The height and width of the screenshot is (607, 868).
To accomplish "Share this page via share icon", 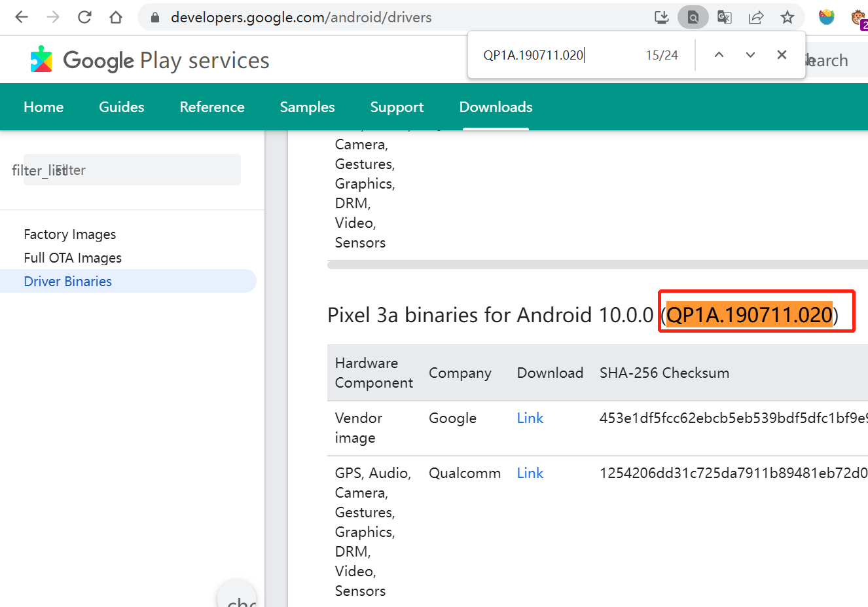I will click(756, 17).
